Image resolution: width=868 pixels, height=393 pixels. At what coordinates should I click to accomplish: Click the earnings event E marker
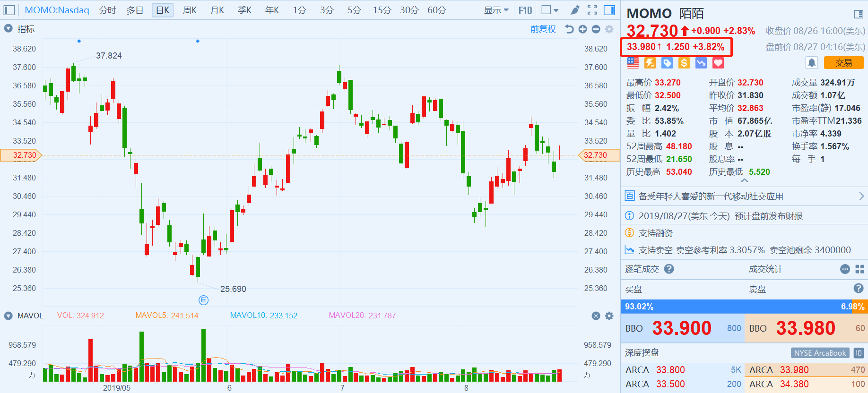tap(203, 300)
